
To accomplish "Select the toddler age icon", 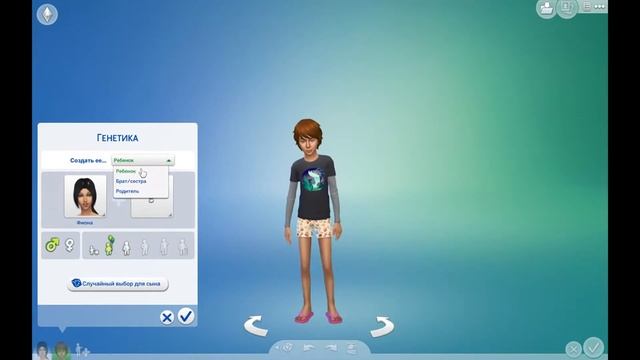I will point(94,250).
